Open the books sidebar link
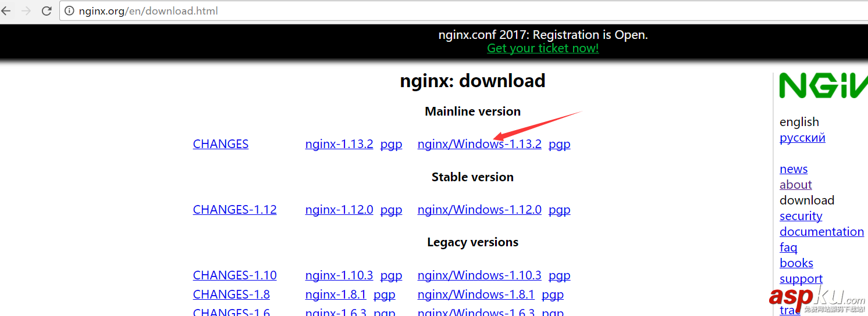This screenshot has width=868, height=316. coord(796,263)
